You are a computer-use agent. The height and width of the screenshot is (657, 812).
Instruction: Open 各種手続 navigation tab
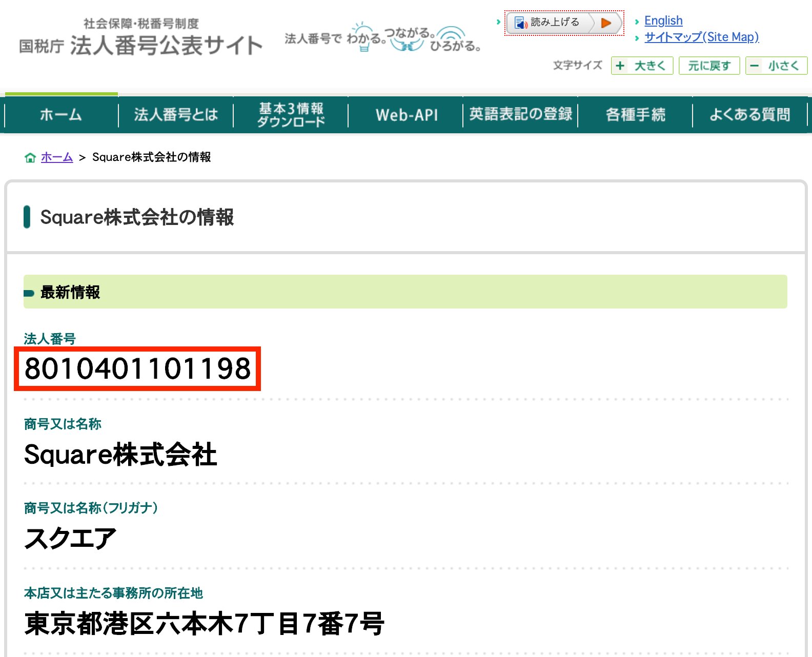point(636,115)
